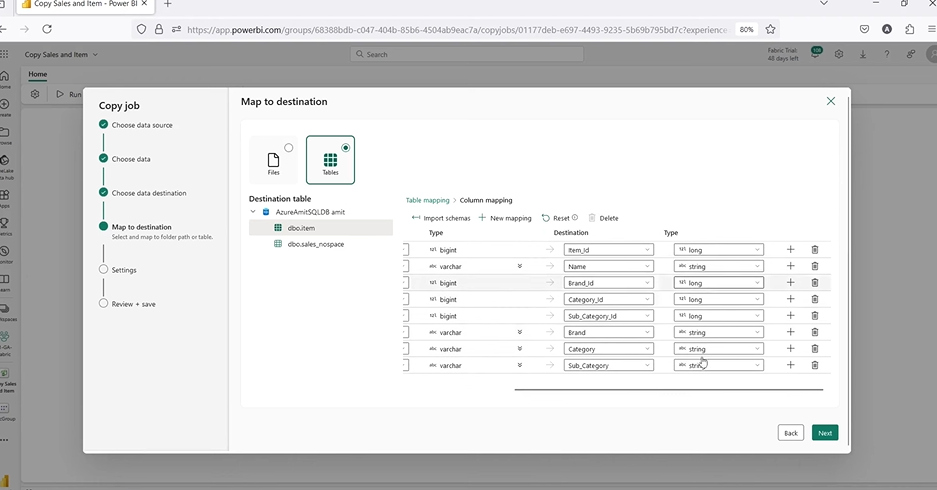Add mapping after the Category row

click(790, 348)
